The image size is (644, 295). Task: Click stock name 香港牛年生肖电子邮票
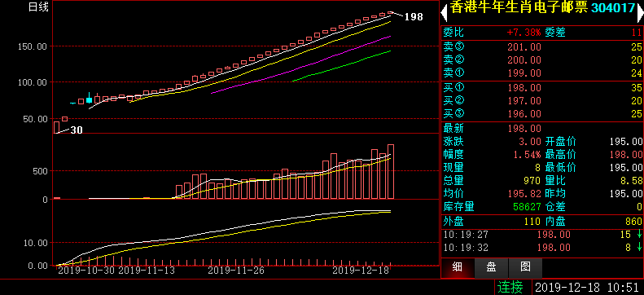pyautogui.click(x=519, y=8)
